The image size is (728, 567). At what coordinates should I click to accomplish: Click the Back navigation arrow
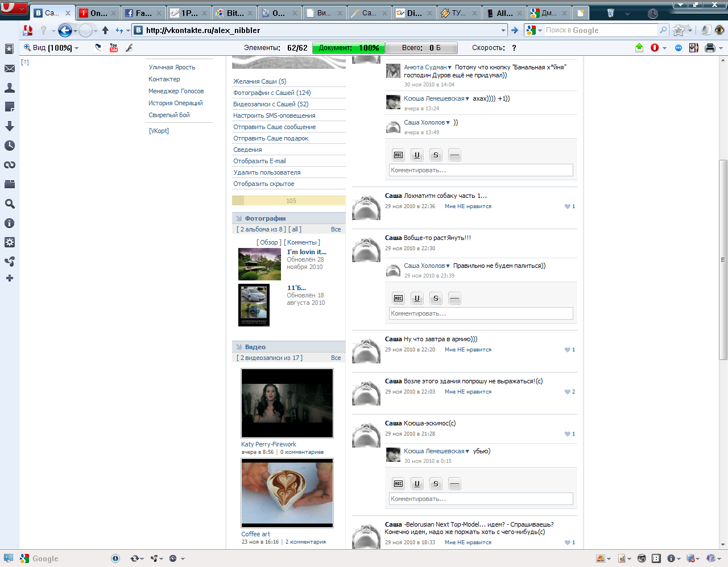coord(65,30)
